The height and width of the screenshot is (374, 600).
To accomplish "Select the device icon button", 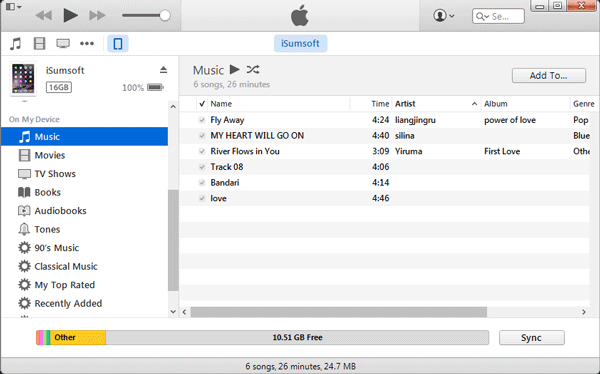I will [118, 44].
